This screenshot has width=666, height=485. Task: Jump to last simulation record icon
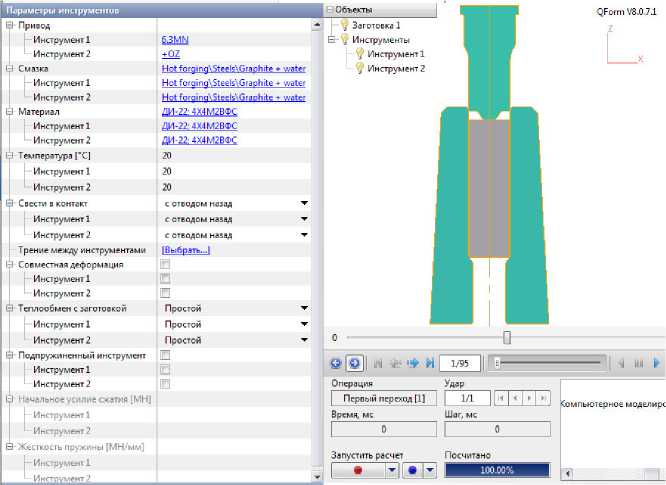[x=429, y=363]
